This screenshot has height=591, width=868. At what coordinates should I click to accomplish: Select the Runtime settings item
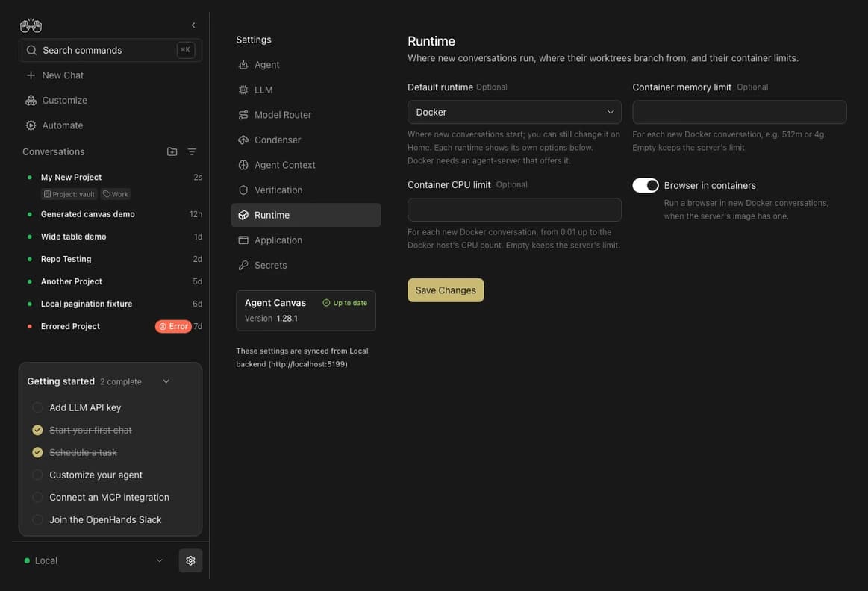(x=305, y=215)
